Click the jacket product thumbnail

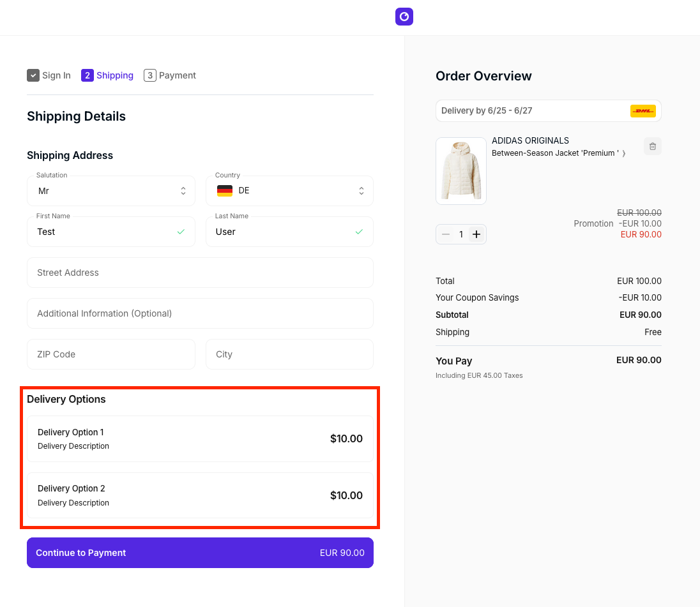click(461, 171)
